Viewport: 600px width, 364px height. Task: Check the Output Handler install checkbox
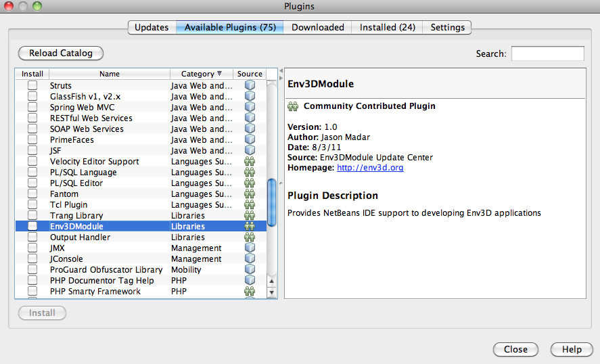tap(32, 237)
